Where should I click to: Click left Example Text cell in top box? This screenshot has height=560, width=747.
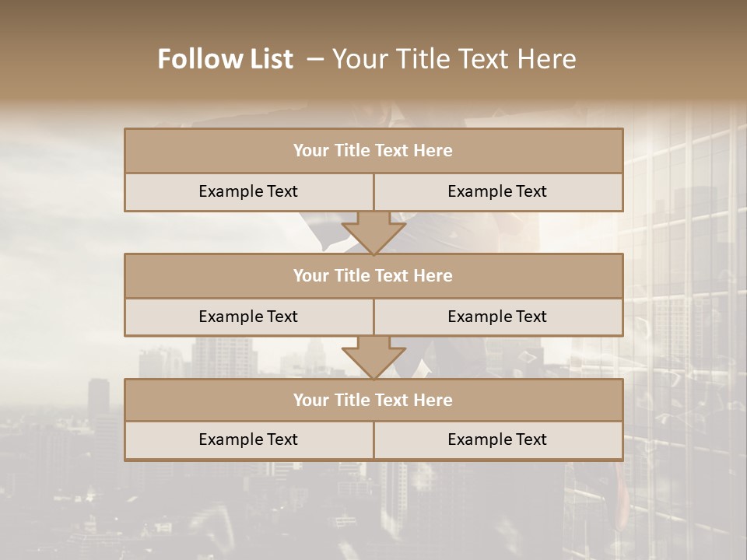coord(248,191)
